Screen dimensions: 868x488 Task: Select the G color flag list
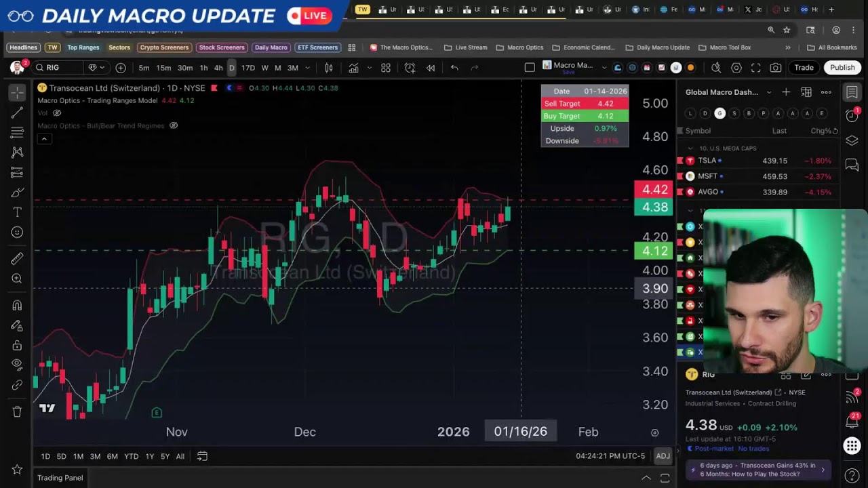click(x=719, y=113)
